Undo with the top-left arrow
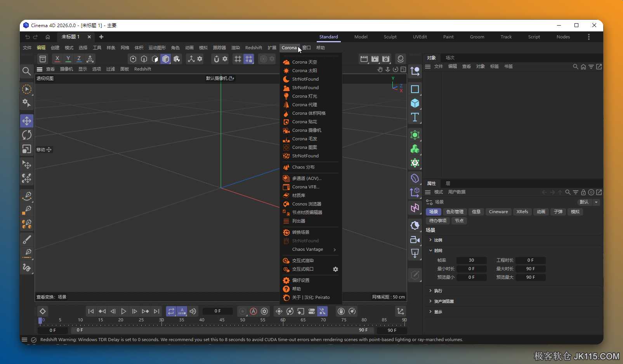 (x=27, y=37)
